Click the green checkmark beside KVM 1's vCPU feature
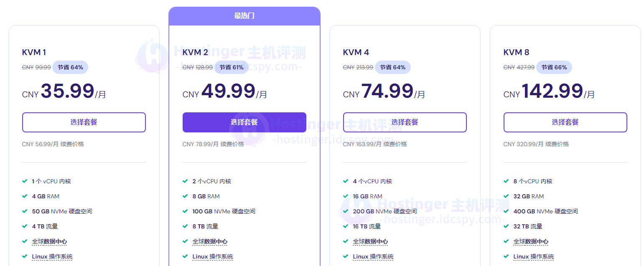Image resolution: width=644 pixels, height=266 pixels. (x=24, y=181)
